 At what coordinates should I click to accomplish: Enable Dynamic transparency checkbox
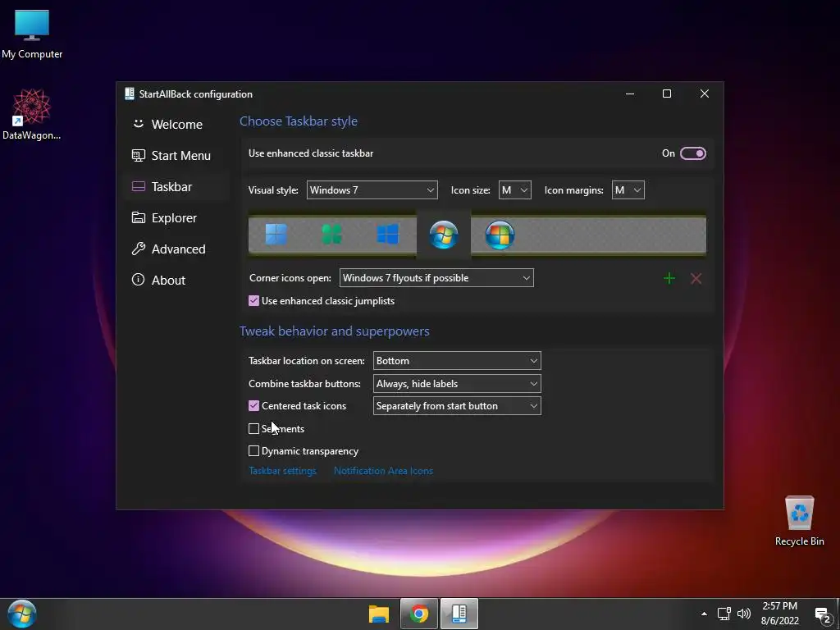coord(254,451)
